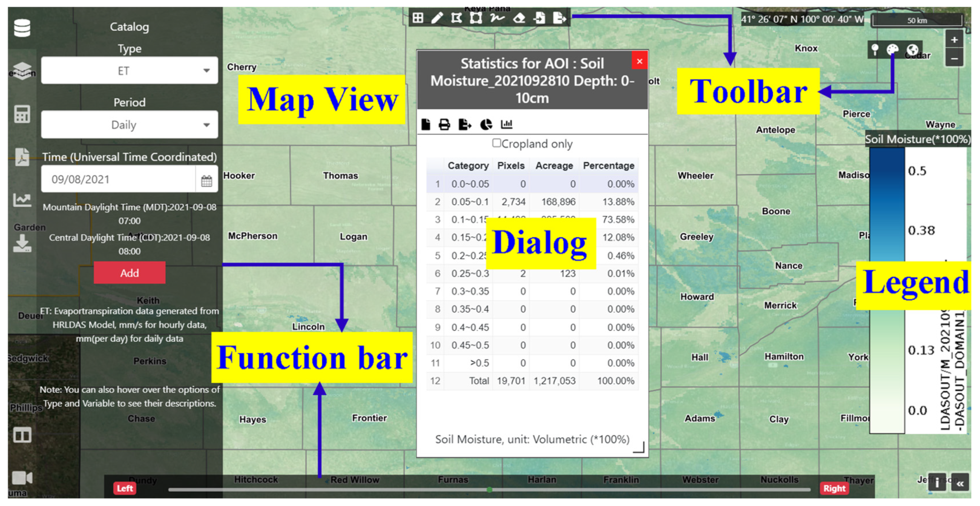Show the bar chart in statistics dialog
980x506 pixels.
point(506,125)
